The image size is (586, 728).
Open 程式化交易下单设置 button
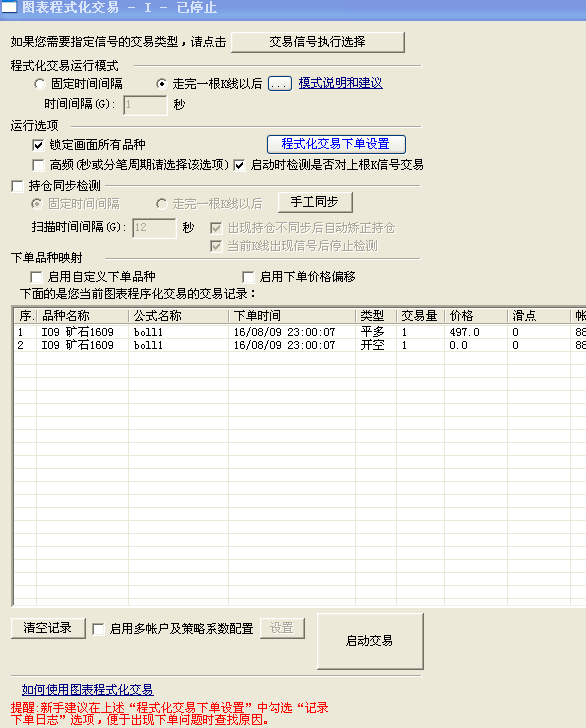pos(336,144)
